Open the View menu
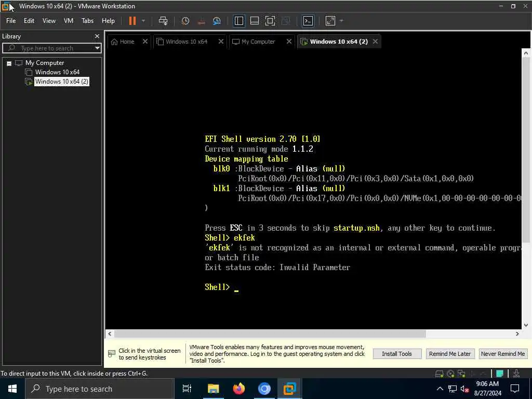This screenshot has width=532, height=399. tap(49, 21)
